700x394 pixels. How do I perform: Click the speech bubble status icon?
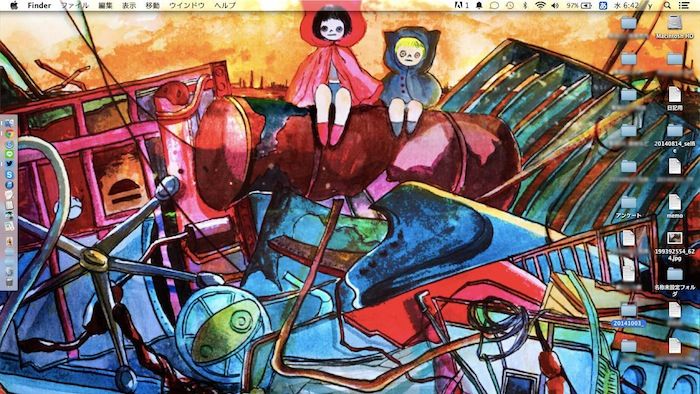click(494, 5)
